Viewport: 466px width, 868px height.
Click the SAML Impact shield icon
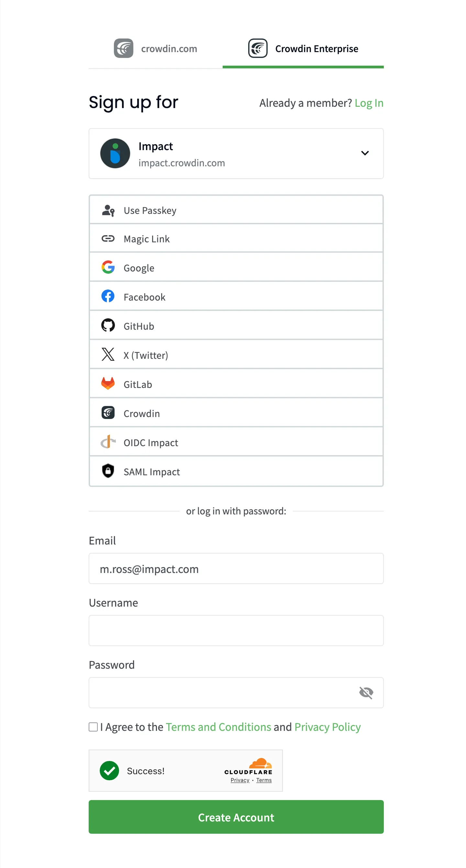click(108, 471)
